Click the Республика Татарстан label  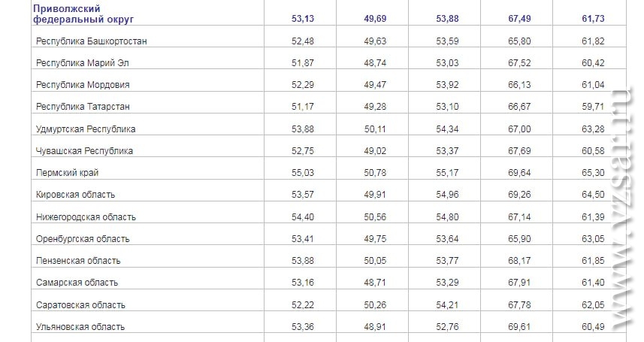click(x=83, y=107)
